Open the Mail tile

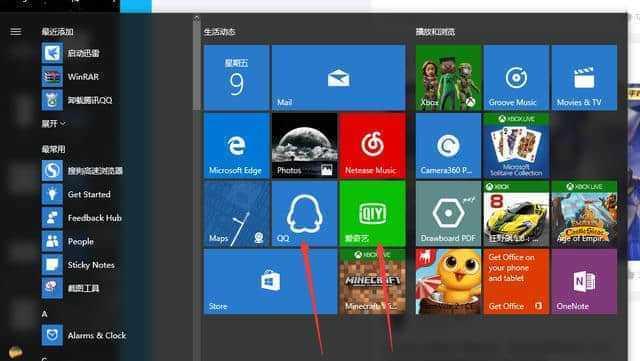[338, 78]
